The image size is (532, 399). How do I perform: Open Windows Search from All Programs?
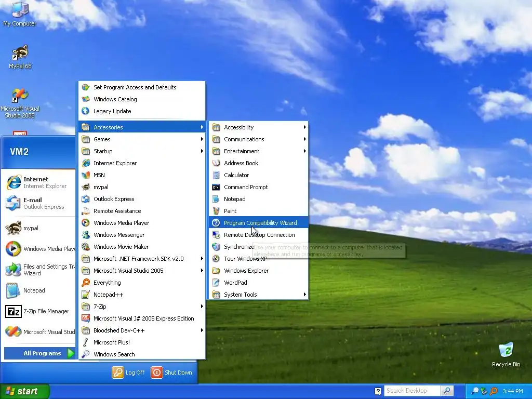pos(142,354)
